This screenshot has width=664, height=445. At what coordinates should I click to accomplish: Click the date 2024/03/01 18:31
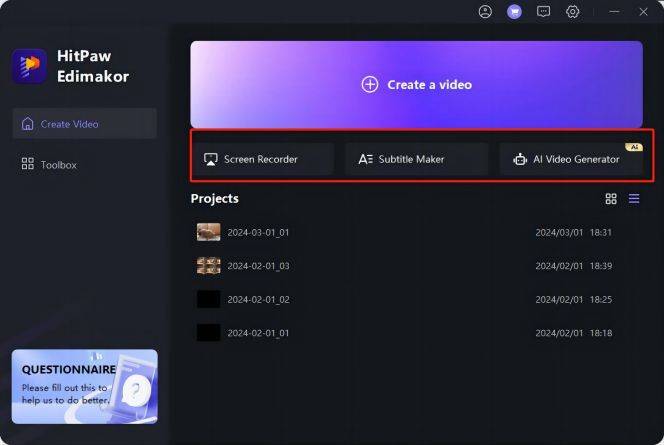click(574, 232)
